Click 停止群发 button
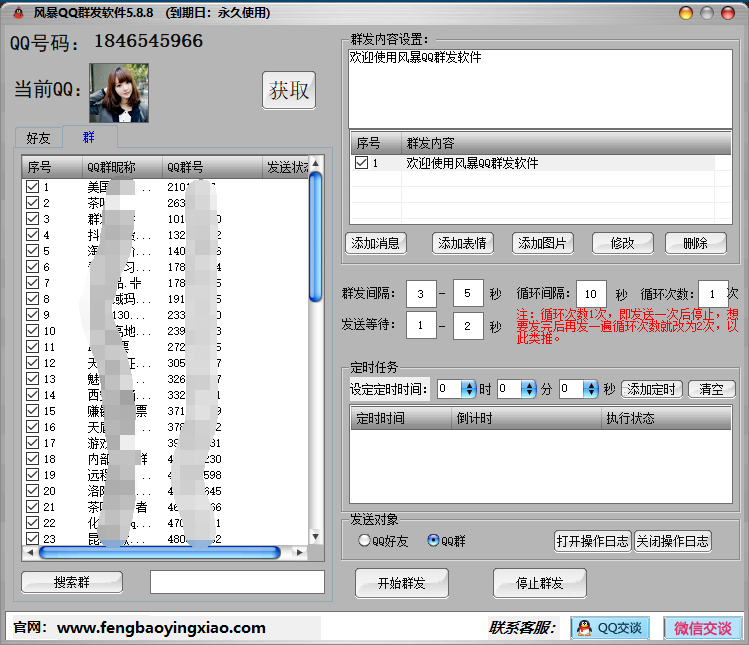 click(x=540, y=583)
